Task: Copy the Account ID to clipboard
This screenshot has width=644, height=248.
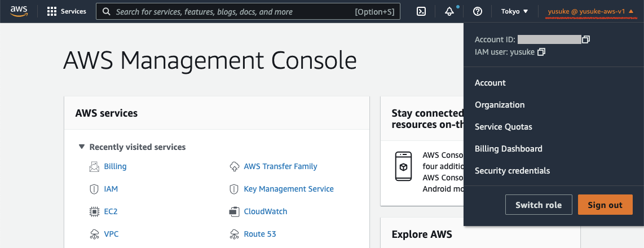Action: click(586, 39)
